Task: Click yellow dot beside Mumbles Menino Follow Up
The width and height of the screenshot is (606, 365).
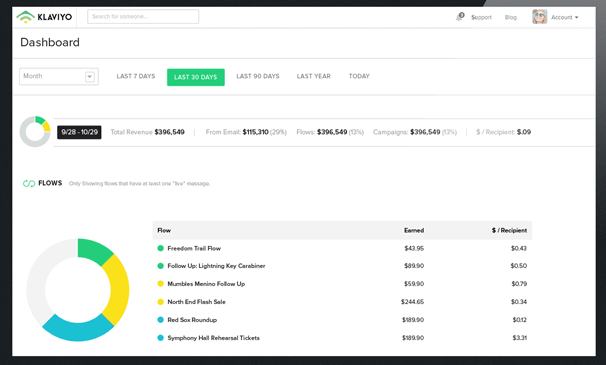Action: pyautogui.click(x=160, y=284)
